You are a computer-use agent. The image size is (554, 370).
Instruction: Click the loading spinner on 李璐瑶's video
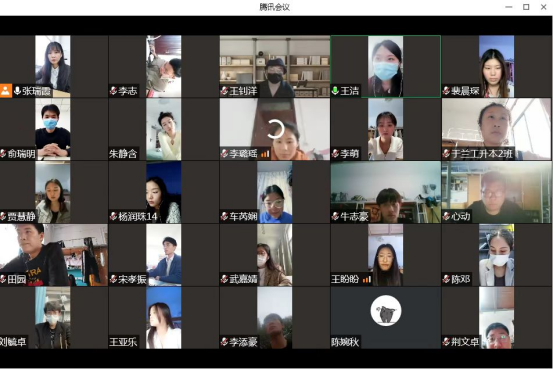point(275,129)
